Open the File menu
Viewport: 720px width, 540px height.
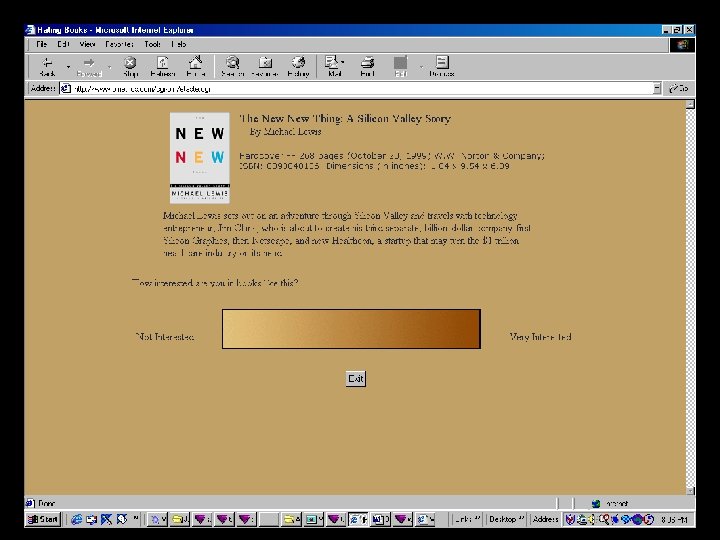(42, 44)
